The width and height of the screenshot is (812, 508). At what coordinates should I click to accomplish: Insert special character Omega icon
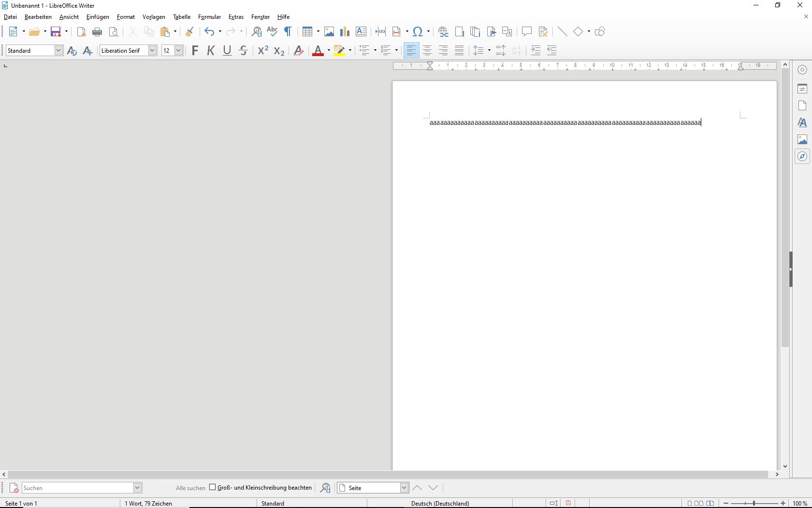pyautogui.click(x=419, y=32)
